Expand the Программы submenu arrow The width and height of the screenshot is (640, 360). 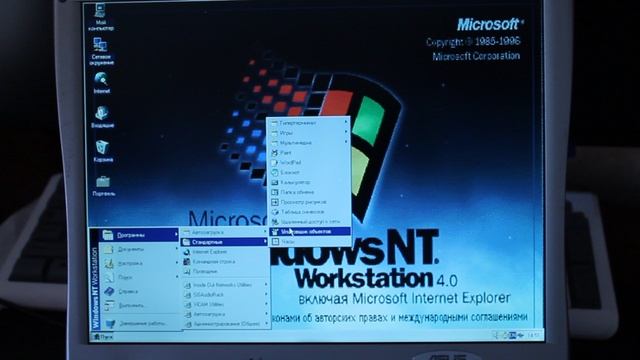click(176, 234)
